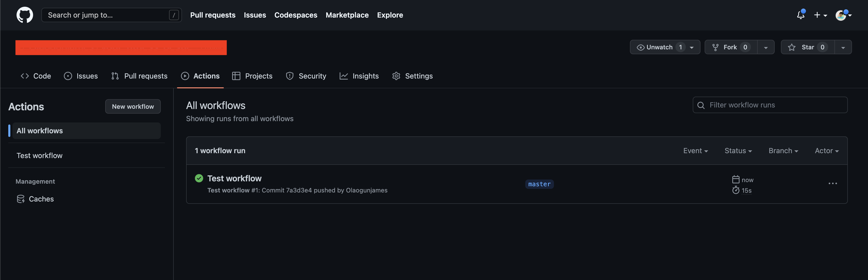Open Marketplace in top navigation
The image size is (868, 280).
pyautogui.click(x=347, y=15)
